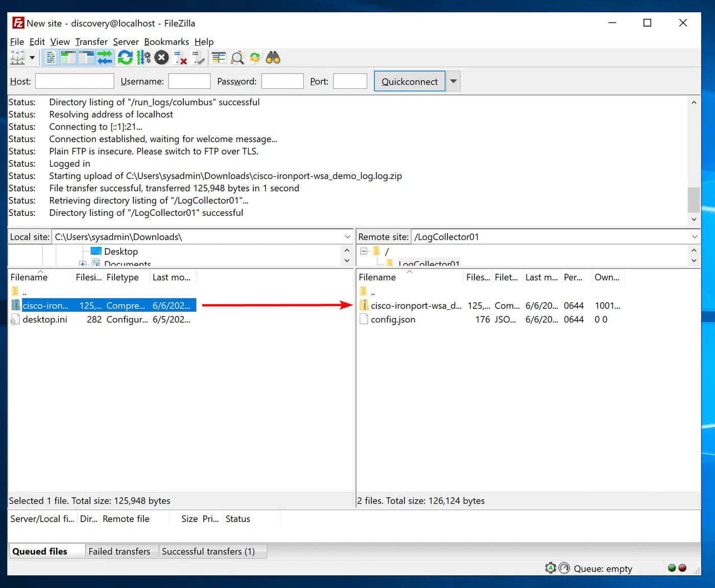Sort local files by Filename column
Screen dimensions: 715x588
(40, 277)
